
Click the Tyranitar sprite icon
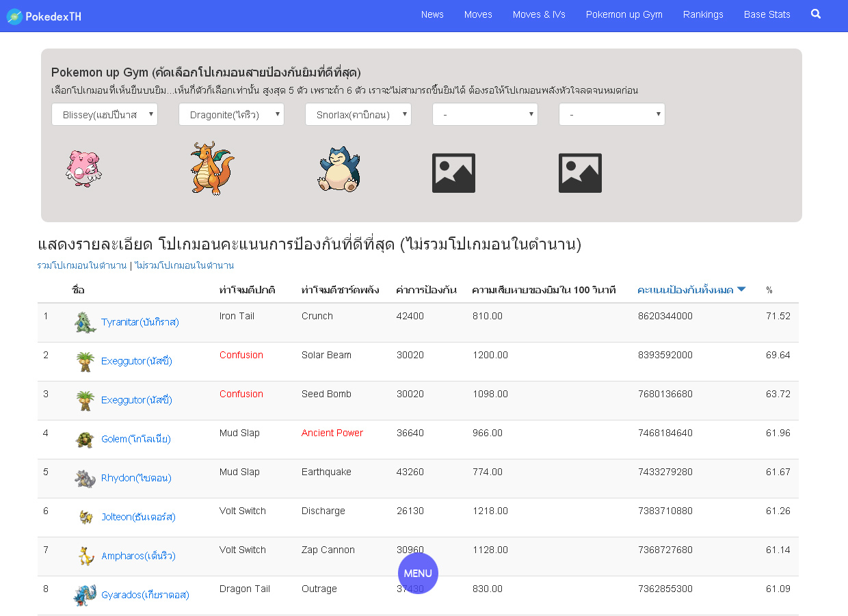click(x=85, y=323)
